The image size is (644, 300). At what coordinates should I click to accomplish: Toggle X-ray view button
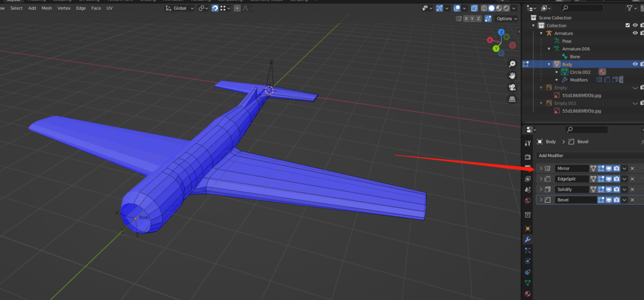(x=475, y=8)
